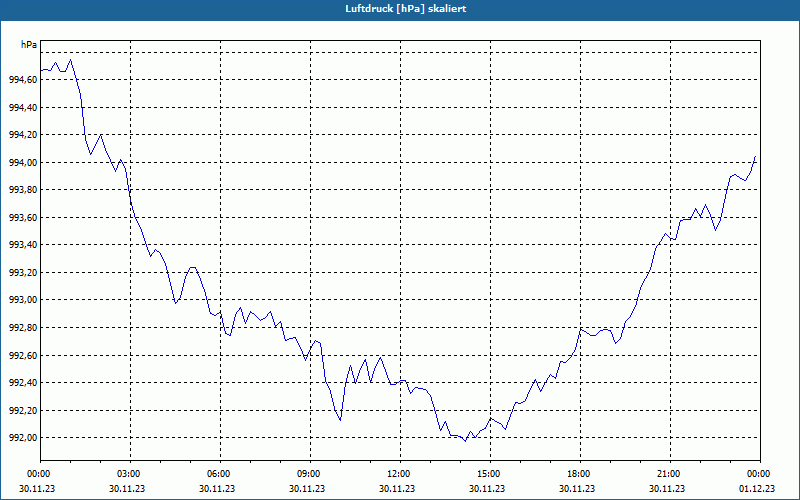The image size is (800, 500).
Task: Click the 06:00 time label
Action: [220, 474]
